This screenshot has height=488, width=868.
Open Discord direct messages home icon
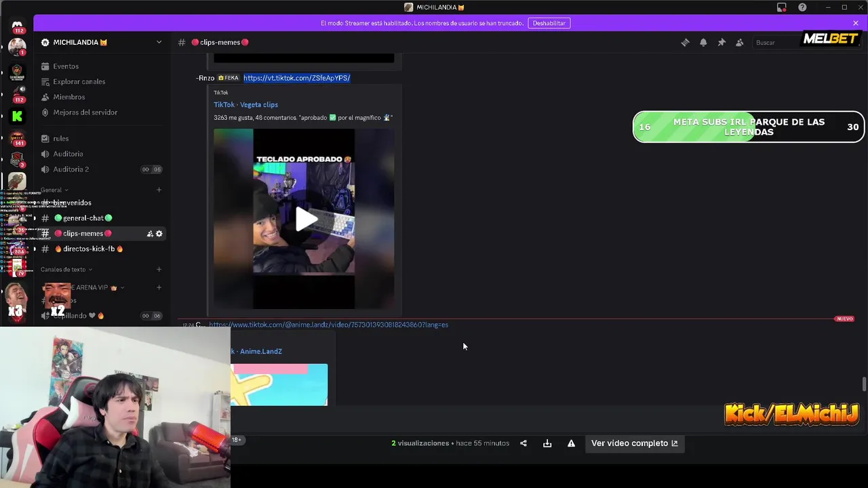tap(17, 25)
